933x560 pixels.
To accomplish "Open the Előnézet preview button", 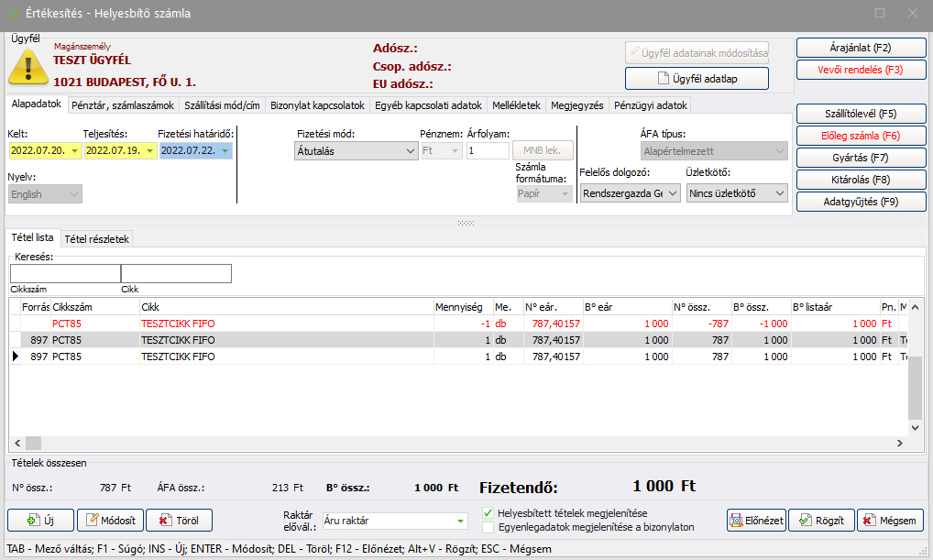I will [756, 521].
